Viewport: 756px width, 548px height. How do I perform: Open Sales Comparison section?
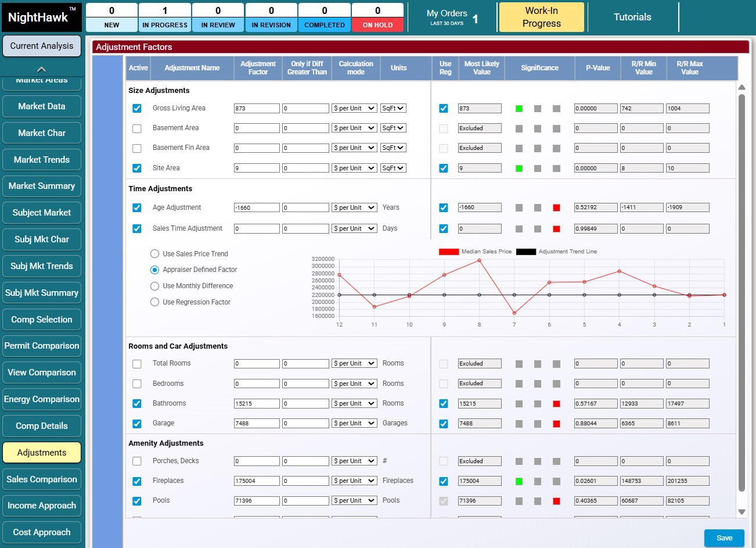(x=42, y=479)
